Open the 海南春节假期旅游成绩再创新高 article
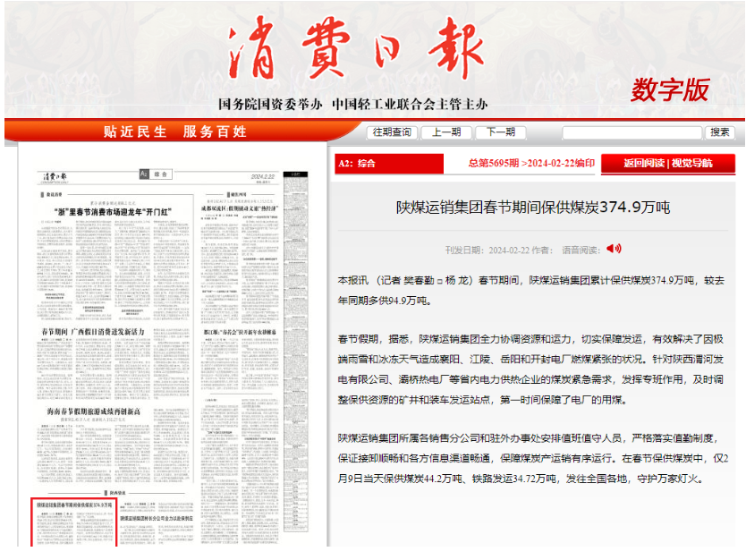Screen dimensions: 746x560 point(93,412)
